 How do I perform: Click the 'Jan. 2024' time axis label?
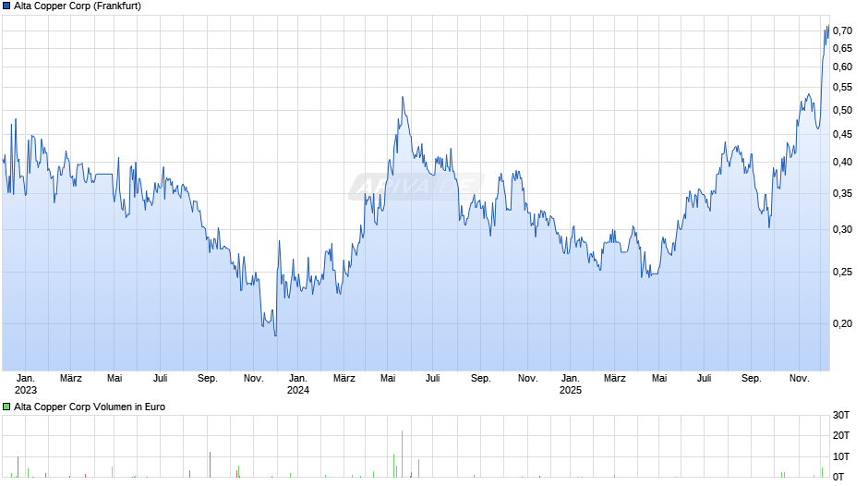click(x=298, y=384)
